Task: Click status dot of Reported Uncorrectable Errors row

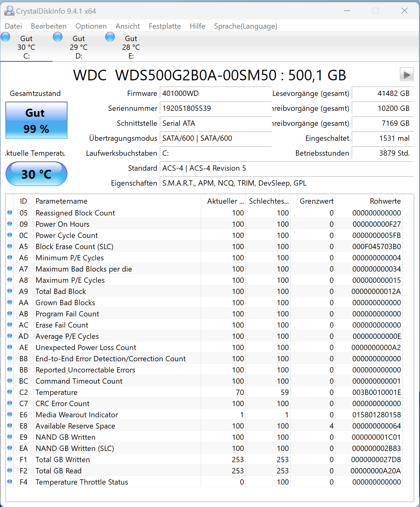Action: [x=10, y=369]
